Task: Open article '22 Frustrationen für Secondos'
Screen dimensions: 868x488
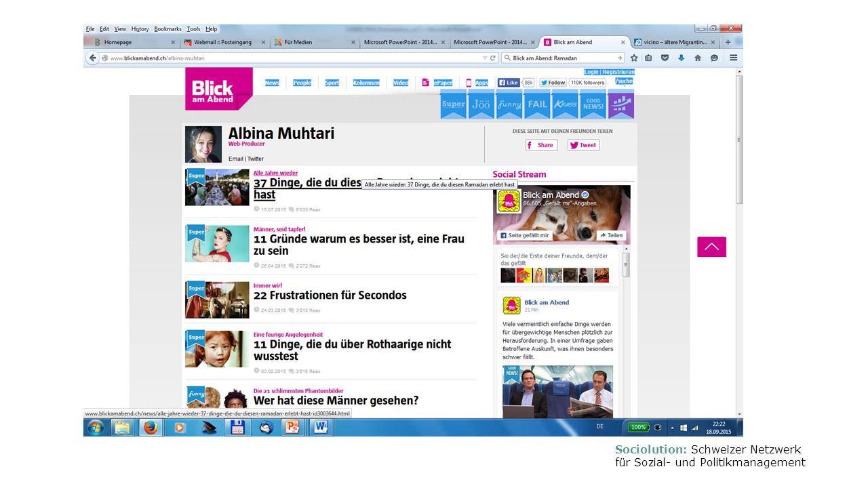Action: (330, 295)
